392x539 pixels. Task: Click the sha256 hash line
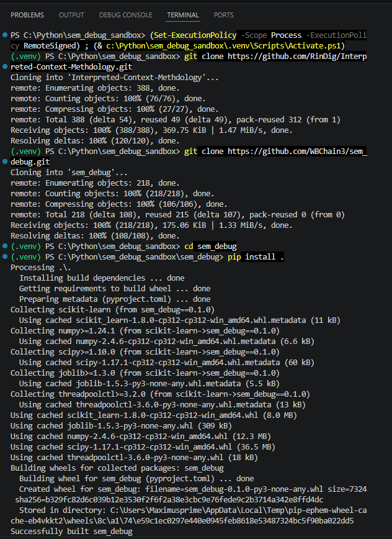169,500
